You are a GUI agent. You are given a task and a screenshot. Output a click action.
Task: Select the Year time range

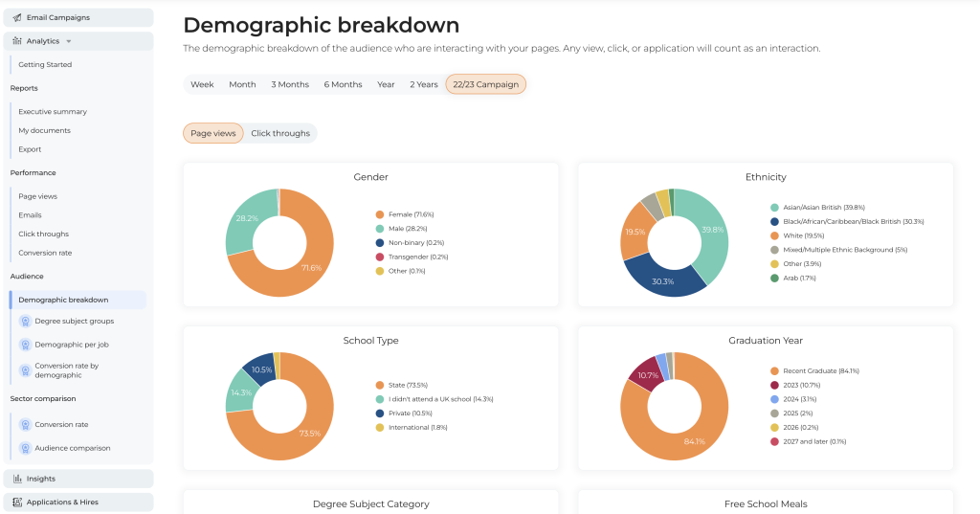coord(386,84)
